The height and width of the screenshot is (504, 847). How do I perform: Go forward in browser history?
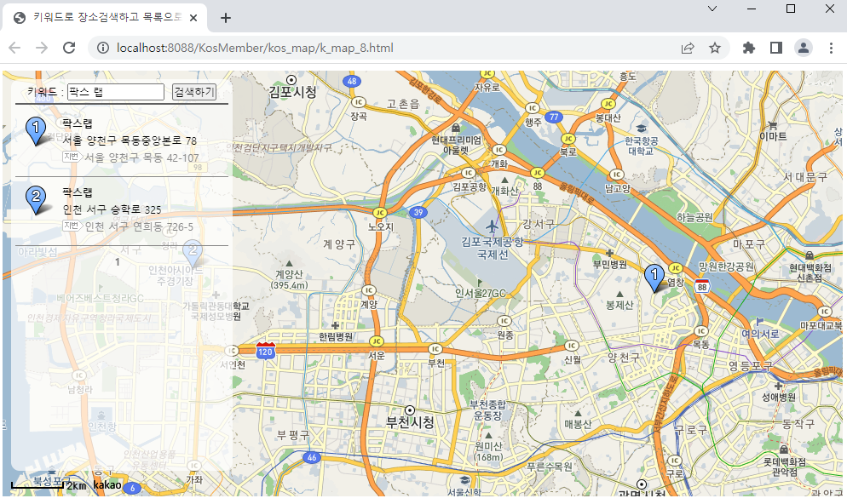[x=42, y=48]
